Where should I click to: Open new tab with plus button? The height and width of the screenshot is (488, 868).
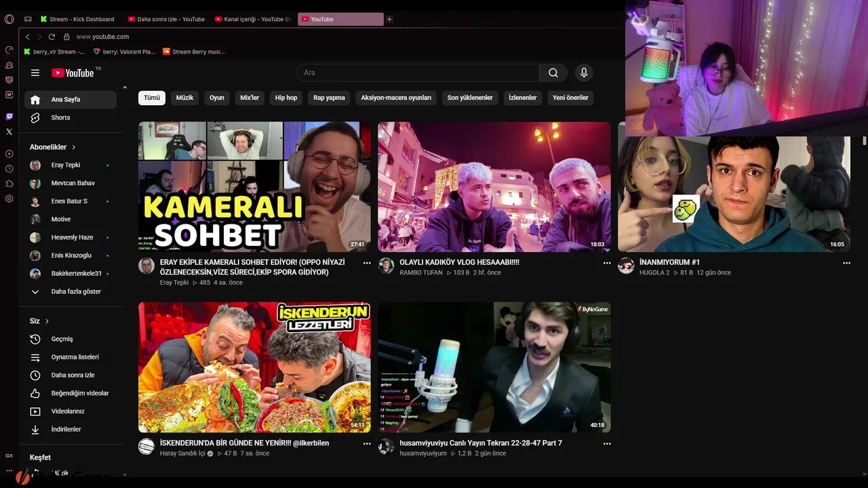point(389,19)
